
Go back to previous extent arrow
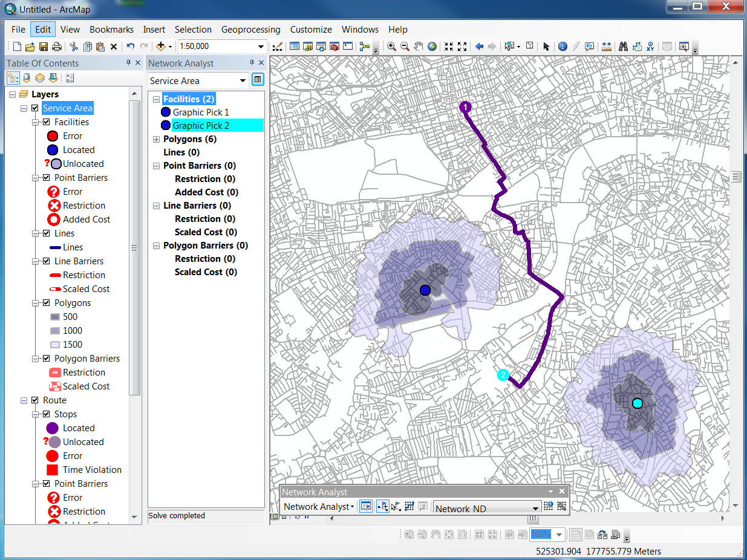pos(480,47)
